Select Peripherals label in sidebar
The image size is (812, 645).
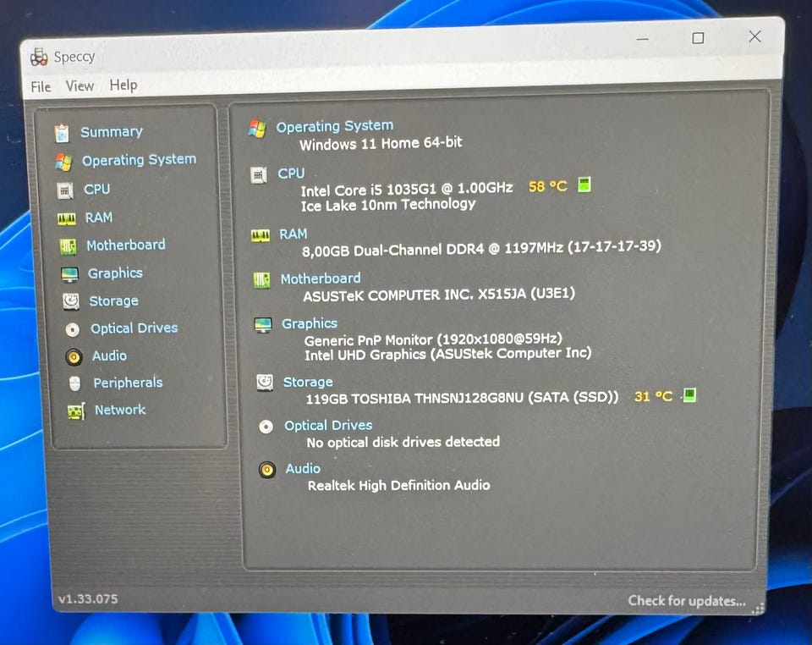pos(128,383)
